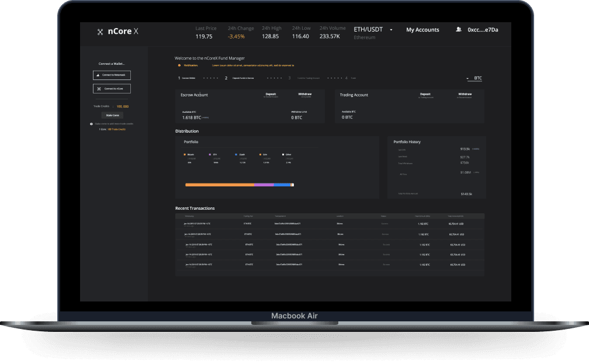This screenshot has width=589, height=364.
Task: Click the user avatar icon beside wallet address
Action: click(x=459, y=30)
